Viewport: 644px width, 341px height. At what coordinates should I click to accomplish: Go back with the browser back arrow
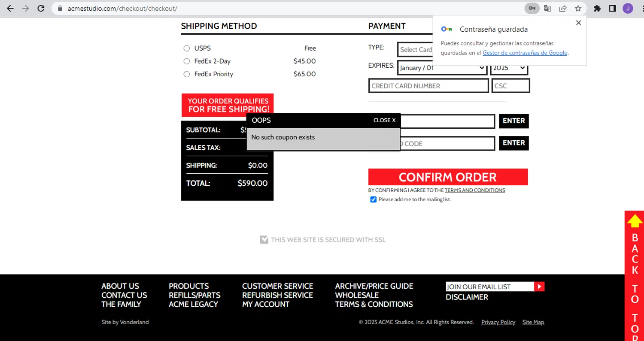click(10, 8)
